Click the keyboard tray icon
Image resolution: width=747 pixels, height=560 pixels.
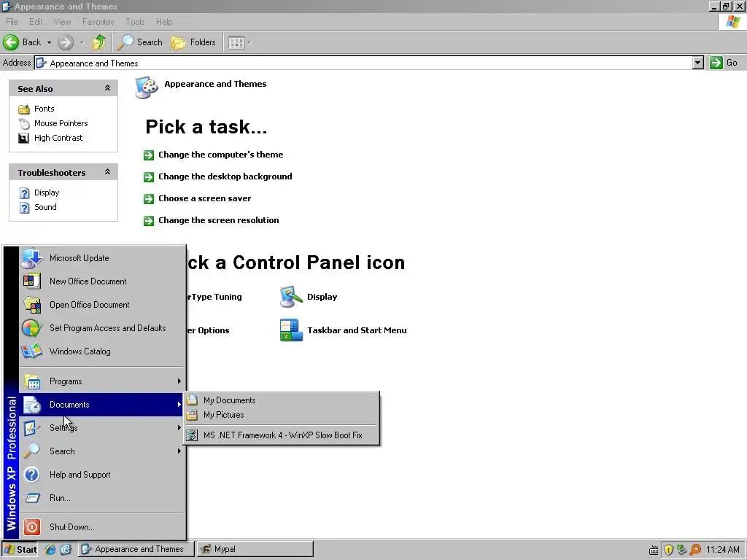point(654,551)
